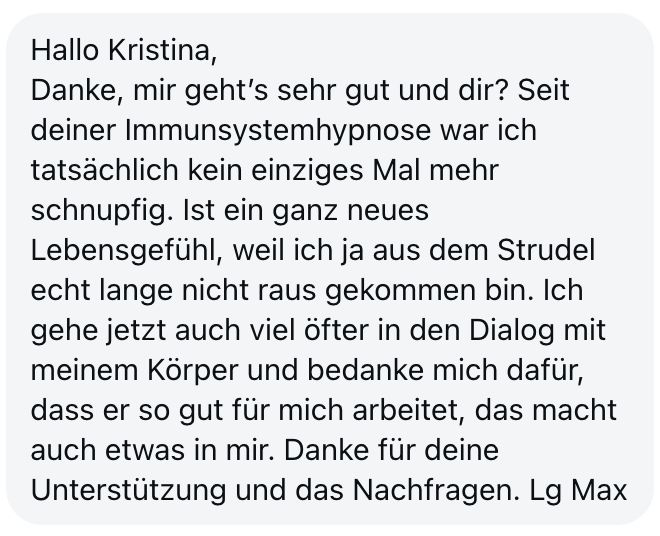This screenshot has width=660, height=536.
Task: Click the greeting 'Hallo Kristina,'
Action: (x=123, y=49)
